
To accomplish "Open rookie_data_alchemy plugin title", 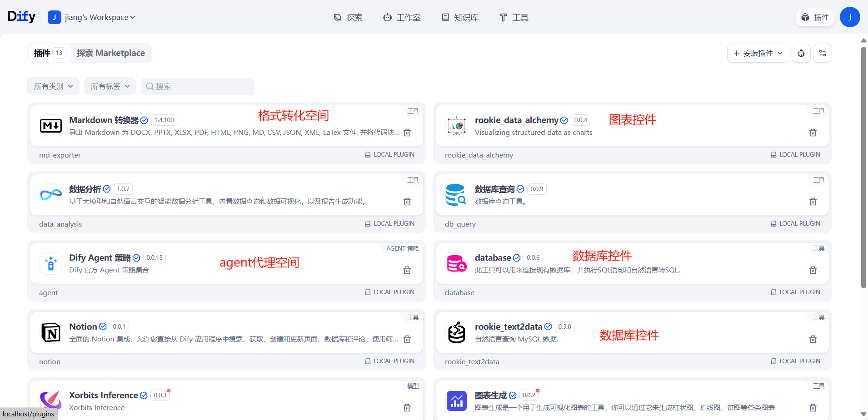I will click(x=516, y=120).
